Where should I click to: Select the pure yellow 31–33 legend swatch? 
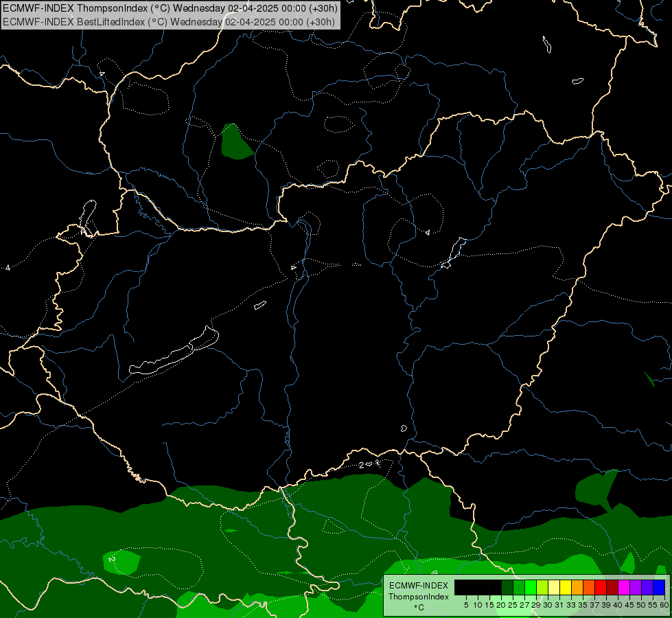click(x=566, y=587)
